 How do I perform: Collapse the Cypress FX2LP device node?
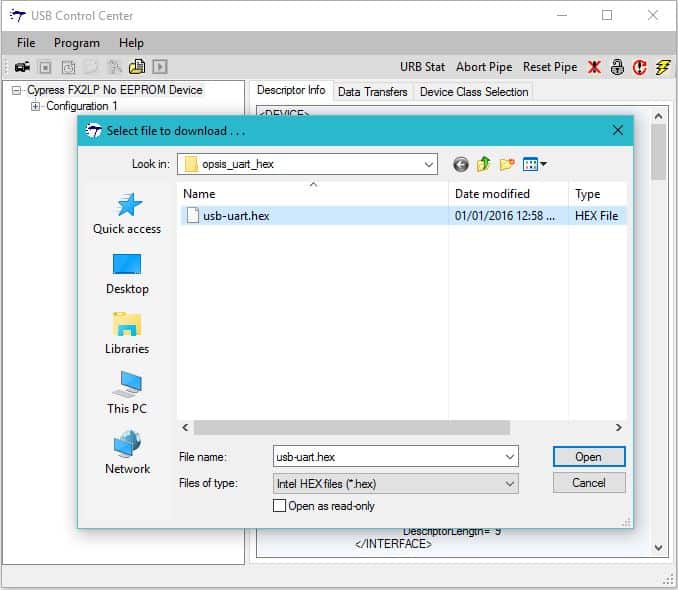[x=16, y=90]
